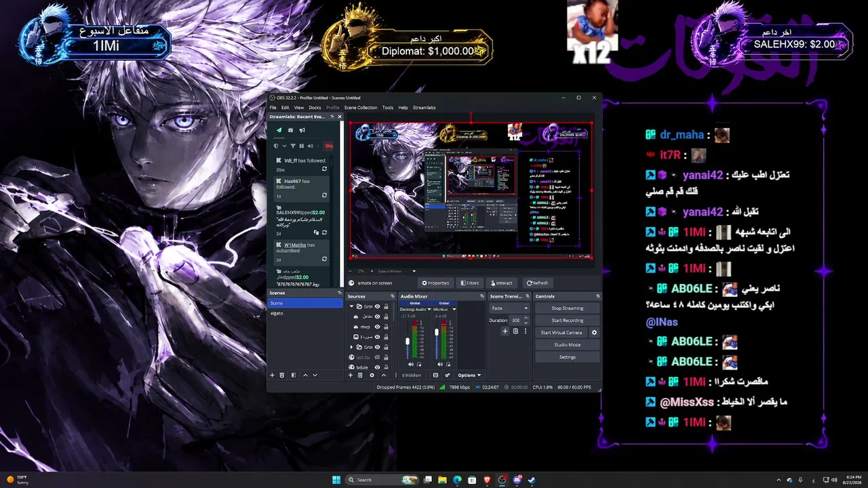This screenshot has width=868, height=488.
Task: Open the Edit menu
Action: (285, 108)
